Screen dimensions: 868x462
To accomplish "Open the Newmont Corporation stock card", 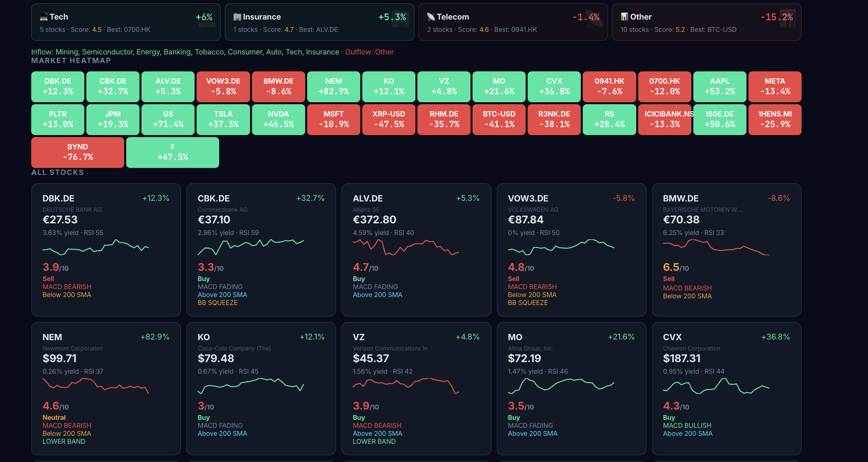I will [x=106, y=389].
